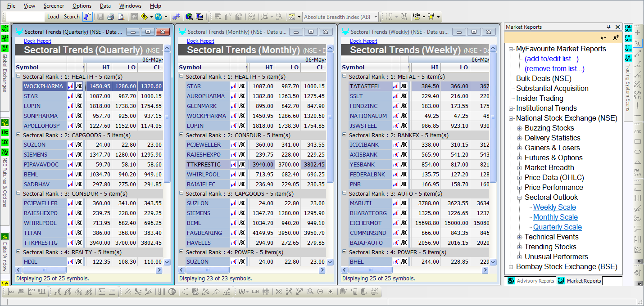Click the Save disk icon in toolbar
This screenshot has height=306, width=644.
click(100, 17)
